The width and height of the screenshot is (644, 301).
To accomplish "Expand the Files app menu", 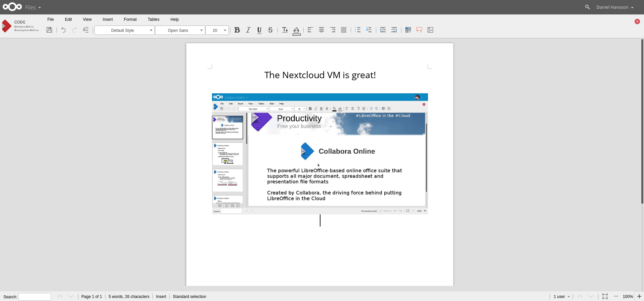I will (x=33, y=7).
